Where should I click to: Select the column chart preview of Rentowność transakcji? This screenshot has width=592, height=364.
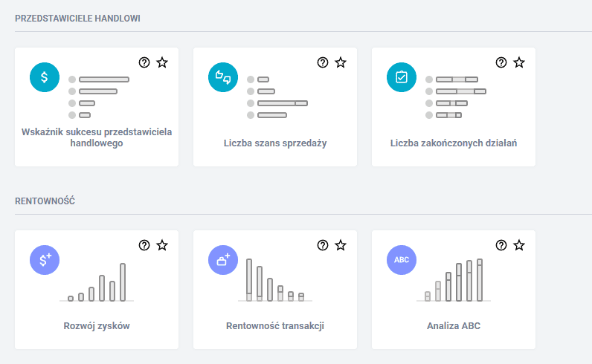[x=275, y=280]
